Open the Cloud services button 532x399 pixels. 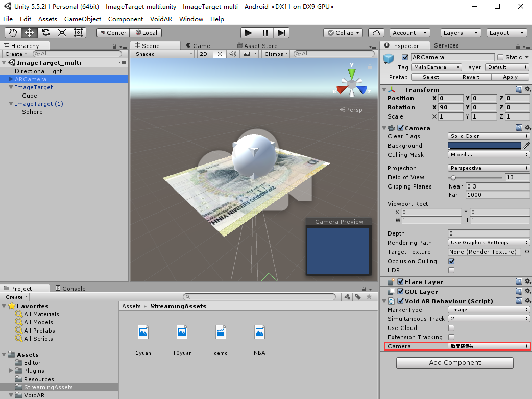click(376, 33)
